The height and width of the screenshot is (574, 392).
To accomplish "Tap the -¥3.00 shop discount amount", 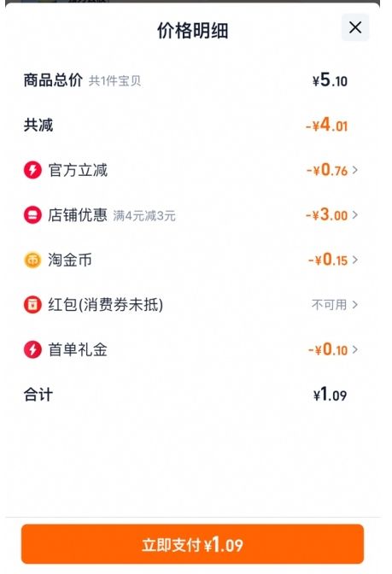I will click(327, 215).
